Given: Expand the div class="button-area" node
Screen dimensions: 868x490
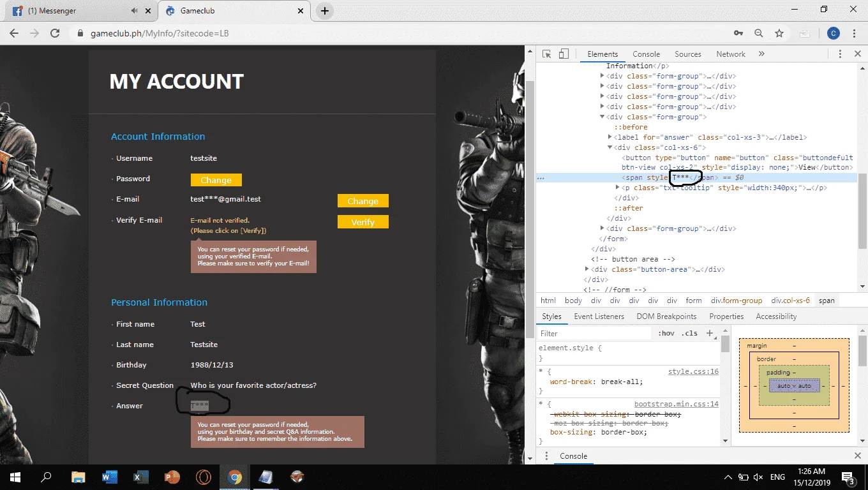Looking at the screenshot, I should (x=587, y=269).
